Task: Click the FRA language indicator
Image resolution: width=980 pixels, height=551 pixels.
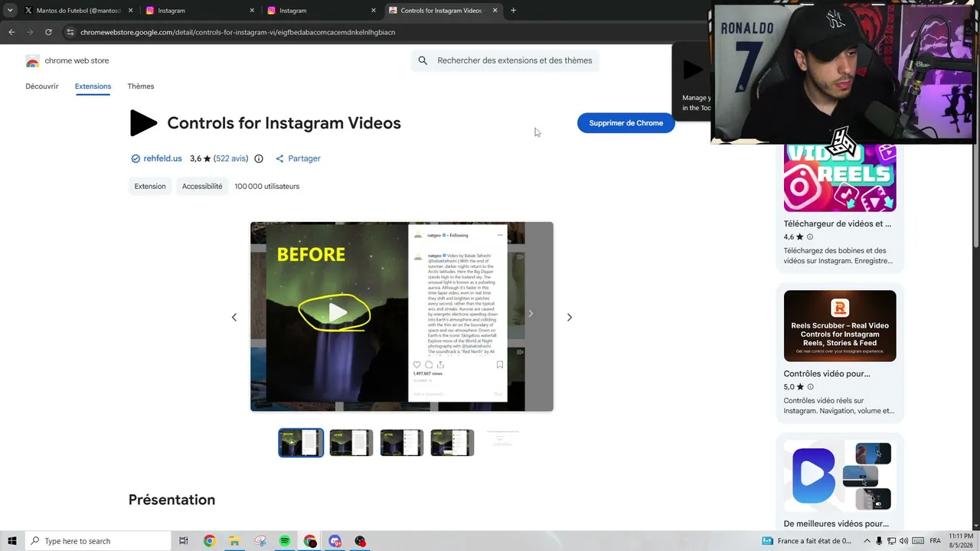Action: pyautogui.click(x=935, y=541)
